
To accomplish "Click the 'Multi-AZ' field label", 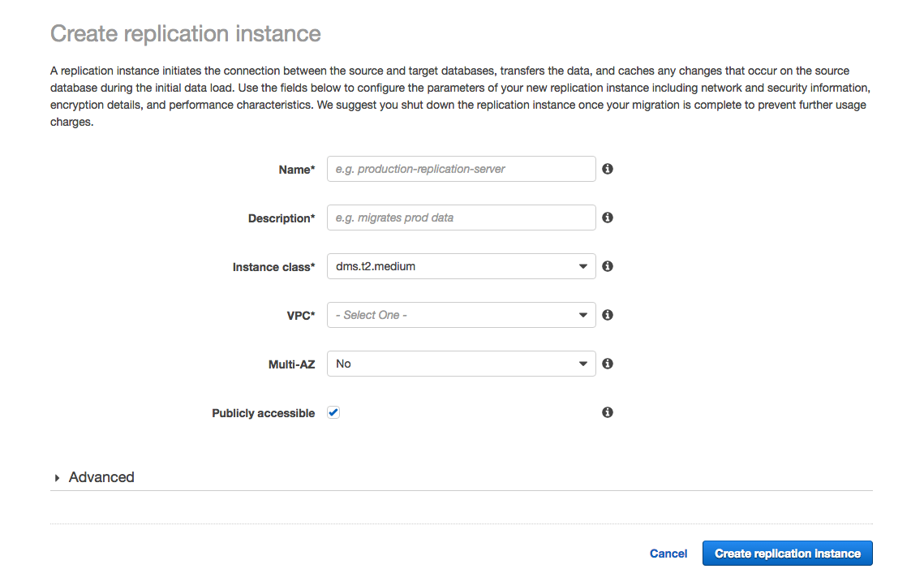I will tap(291, 364).
